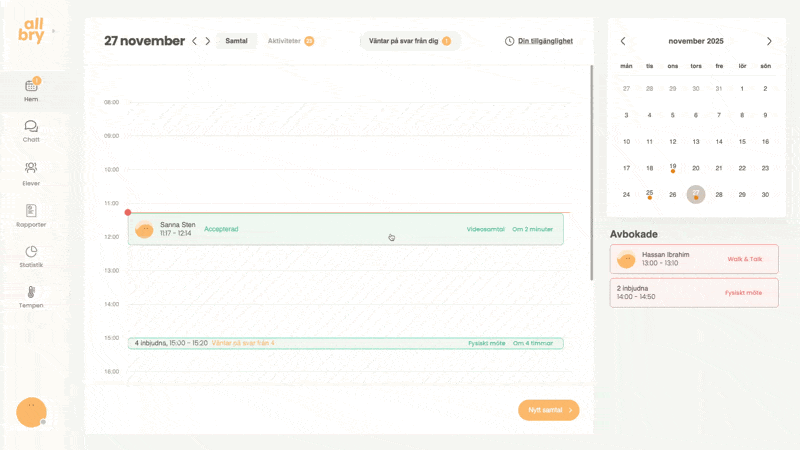
Task: Go to next day arrow
Action: coord(208,41)
